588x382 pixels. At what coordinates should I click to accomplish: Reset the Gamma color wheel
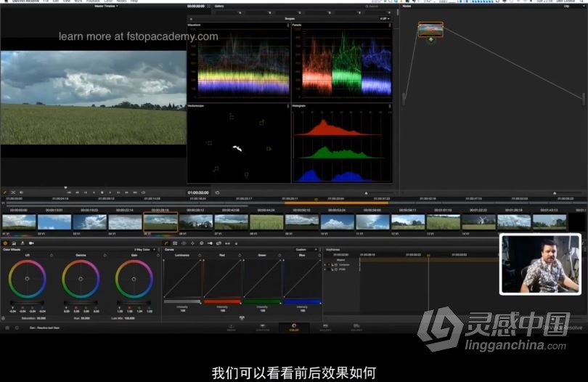pyautogui.click(x=105, y=255)
